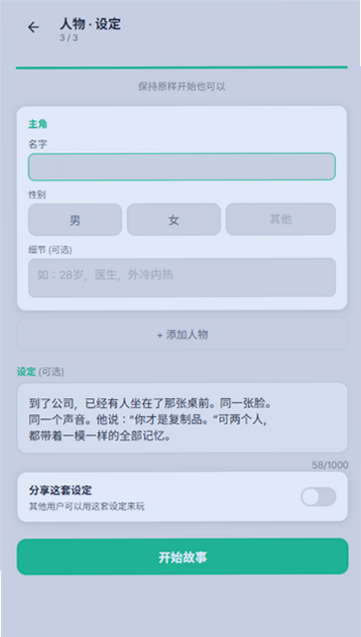The height and width of the screenshot is (637, 361).
Task: Click the 保持原样开始也可以 hint text
Action: [x=182, y=87]
